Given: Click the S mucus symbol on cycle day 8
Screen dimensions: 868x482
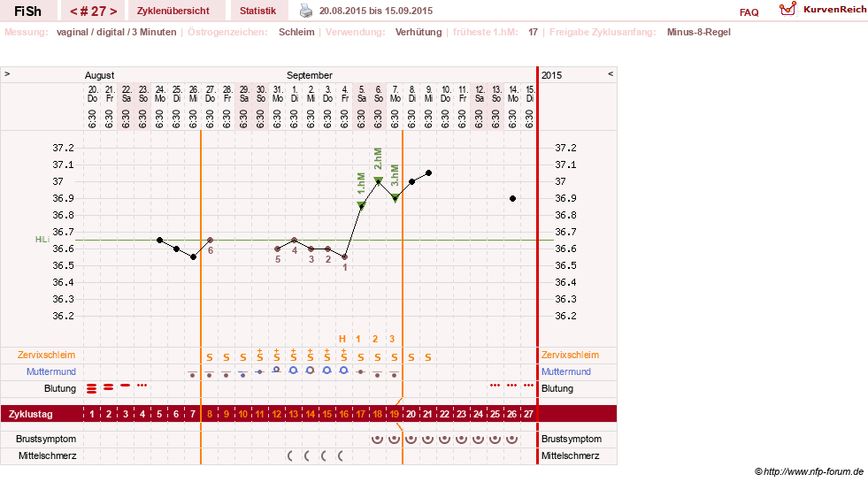Looking at the screenshot, I should click(x=209, y=357).
